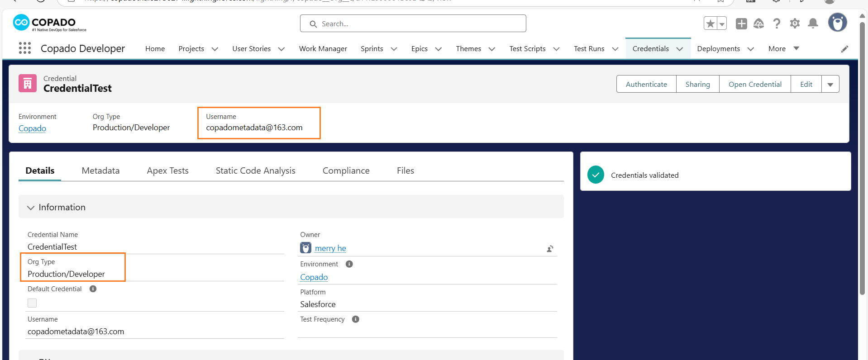Click the Favorites star icon
This screenshot has width=868, height=360.
pyautogui.click(x=711, y=24)
